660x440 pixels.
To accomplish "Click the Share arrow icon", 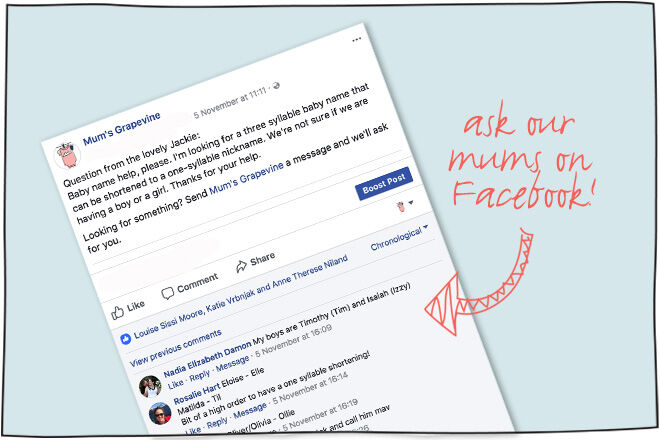I will [241, 266].
